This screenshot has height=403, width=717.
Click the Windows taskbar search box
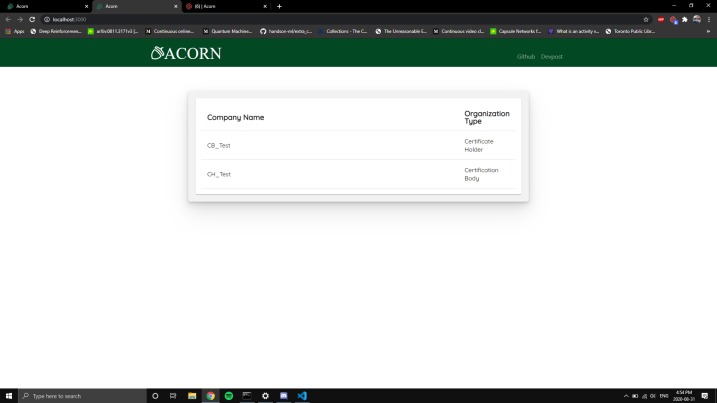pos(82,396)
